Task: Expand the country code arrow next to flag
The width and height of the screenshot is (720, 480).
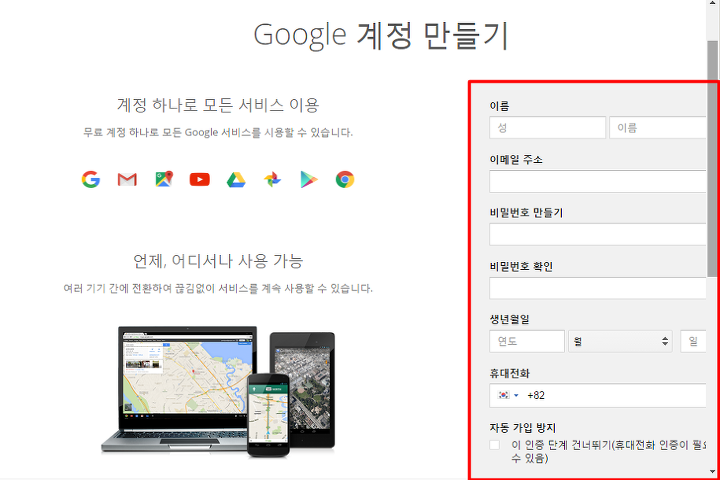Action: (517, 395)
